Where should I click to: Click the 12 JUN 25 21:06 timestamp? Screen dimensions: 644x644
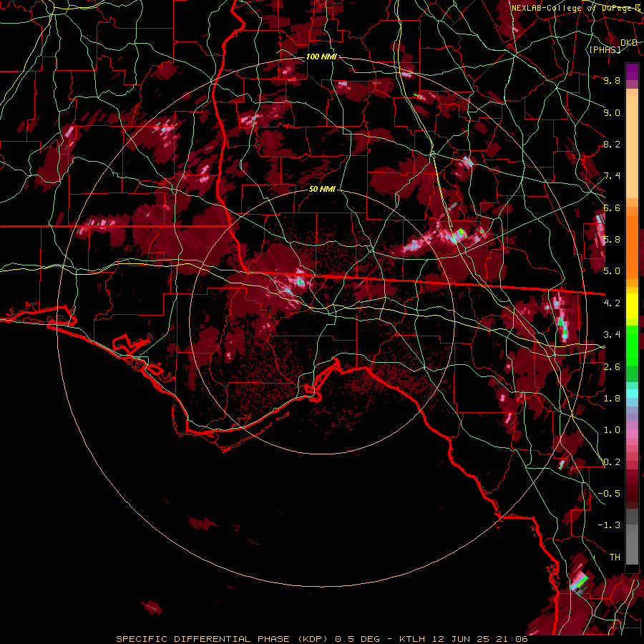click(x=479, y=639)
